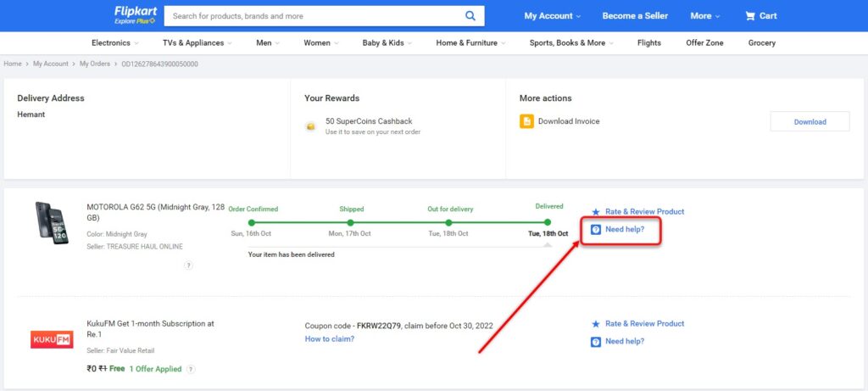The image size is (868, 391).
Task: Click the How to claim? link
Action: (330, 339)
